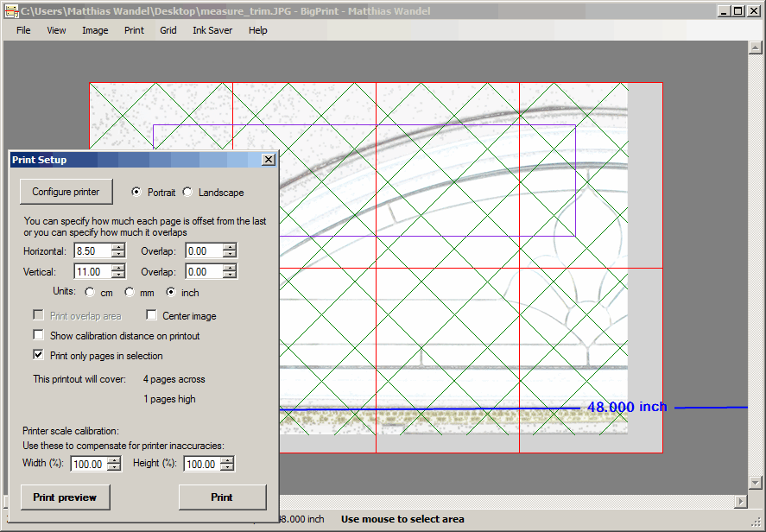Open the Grid menu
The image size is (766, 532).
tap(168, 30)
